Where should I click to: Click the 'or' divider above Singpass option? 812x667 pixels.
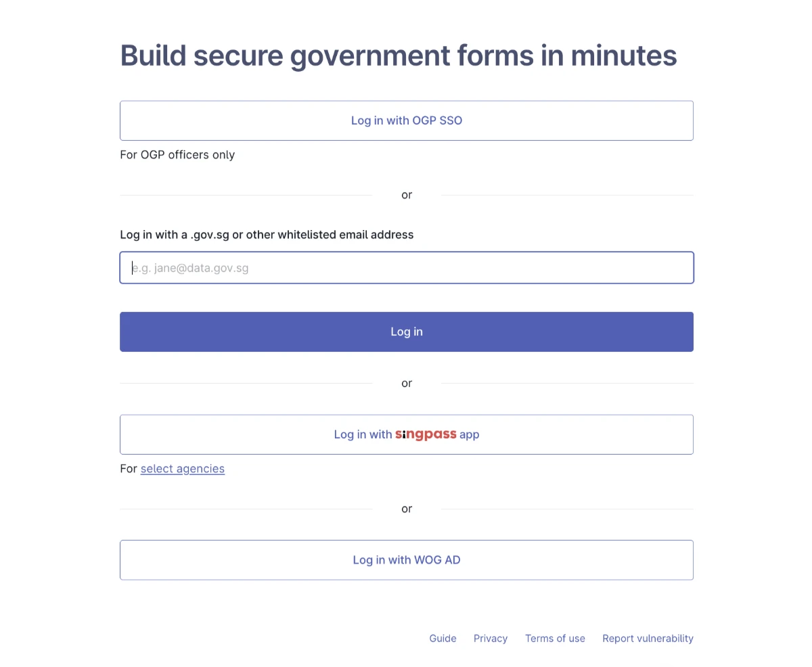click(407, 383)
